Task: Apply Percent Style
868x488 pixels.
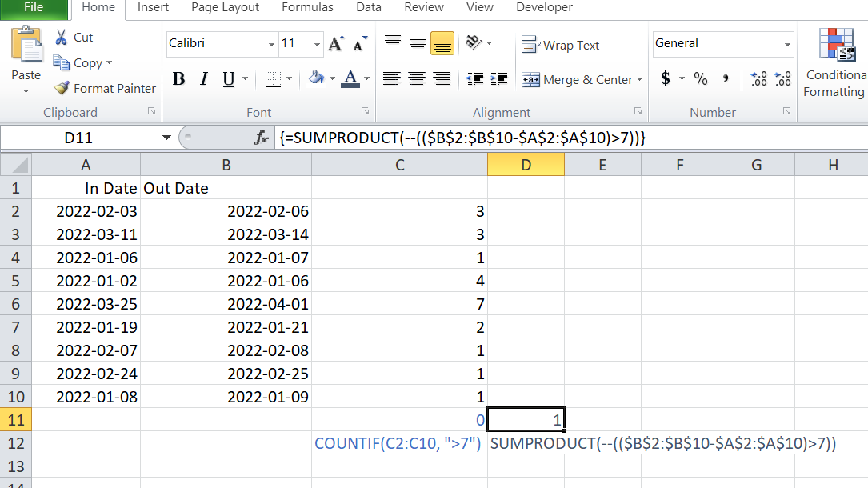Action: coord(700,78)
